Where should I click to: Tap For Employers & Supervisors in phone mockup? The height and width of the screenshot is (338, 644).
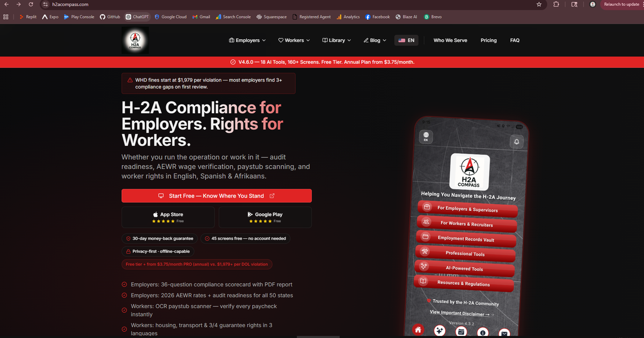click(467, 209)
